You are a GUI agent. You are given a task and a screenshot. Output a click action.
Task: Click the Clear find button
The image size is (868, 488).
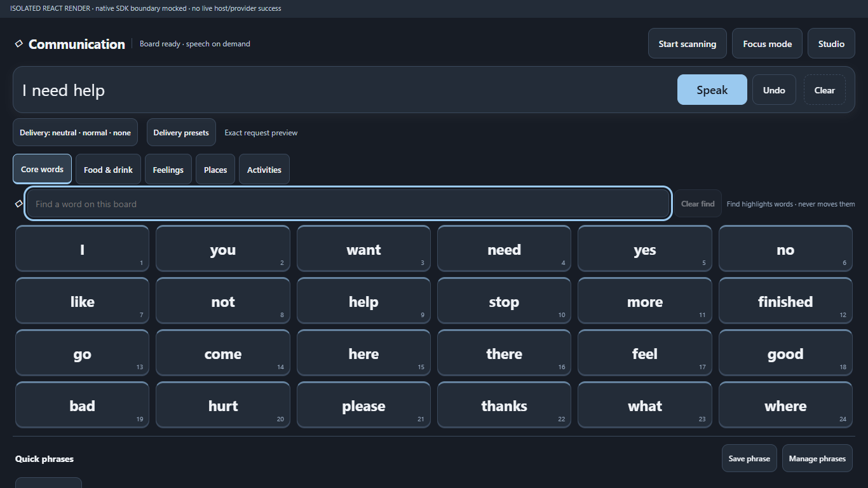click(x=698, y=203)
